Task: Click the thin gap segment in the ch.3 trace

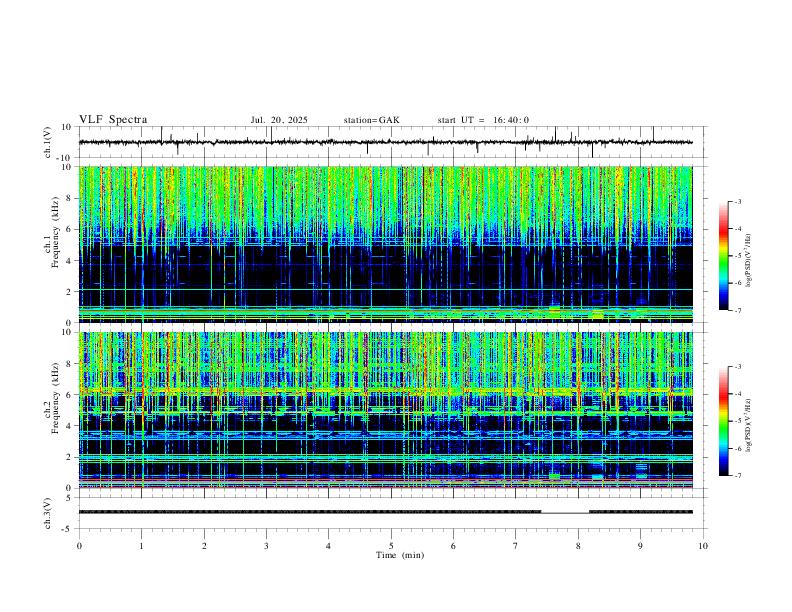Action: [565, 513]
